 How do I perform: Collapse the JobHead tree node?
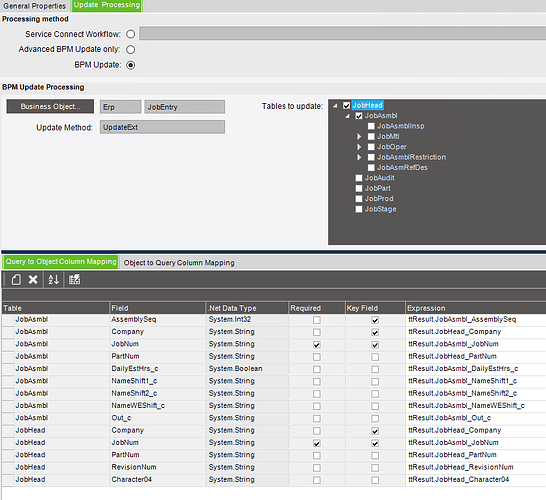[x=335, y=106]
